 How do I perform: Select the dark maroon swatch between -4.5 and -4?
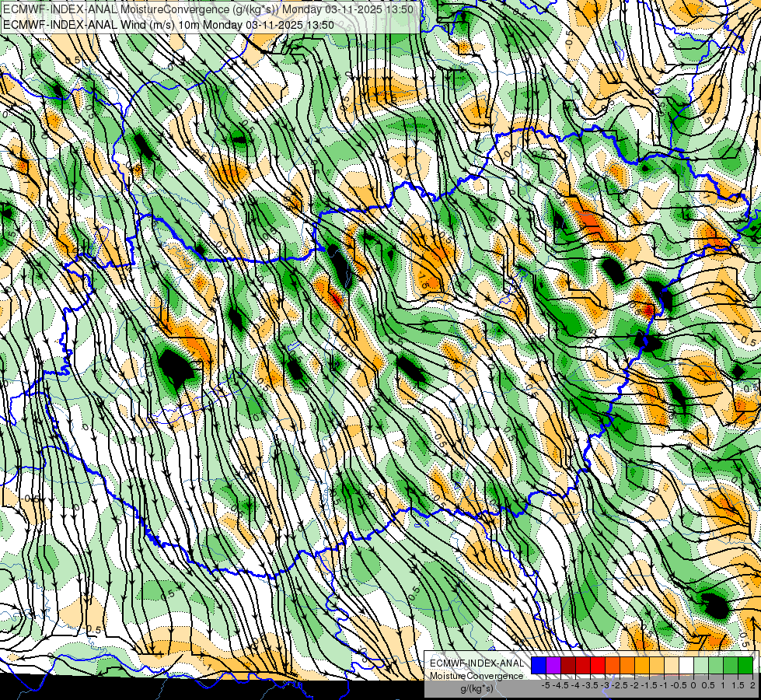pos(568,666)
